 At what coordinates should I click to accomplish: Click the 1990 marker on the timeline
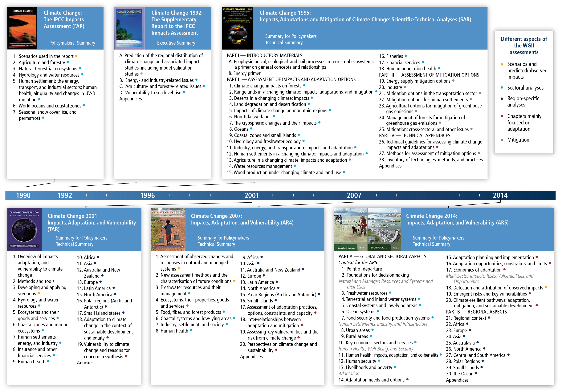[x=23, y=195]
